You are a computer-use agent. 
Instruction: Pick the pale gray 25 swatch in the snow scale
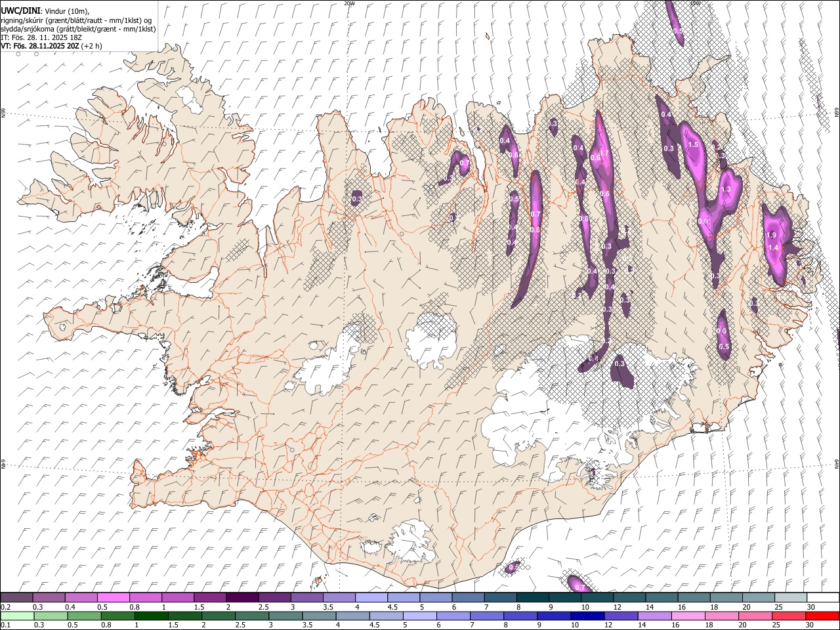[789, 598]
